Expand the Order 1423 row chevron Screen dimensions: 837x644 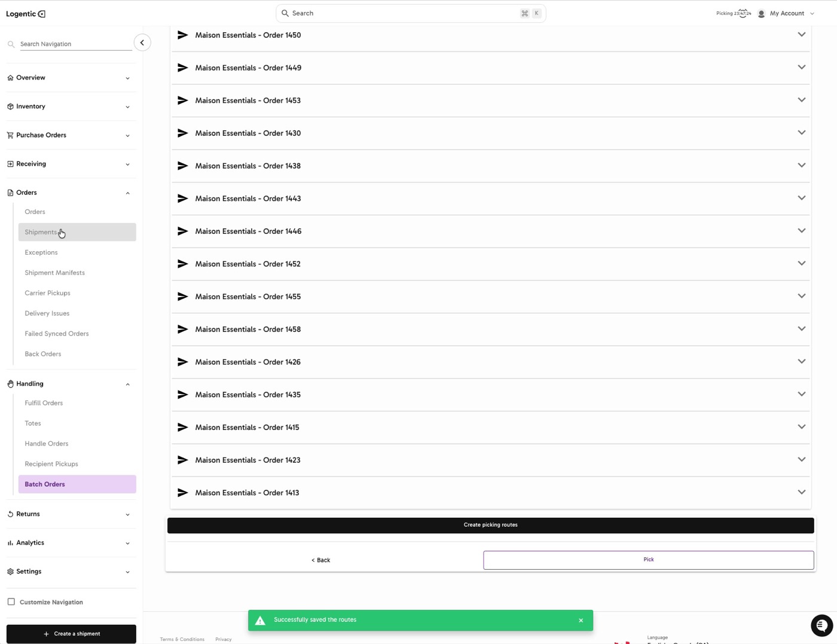(802, 459)
